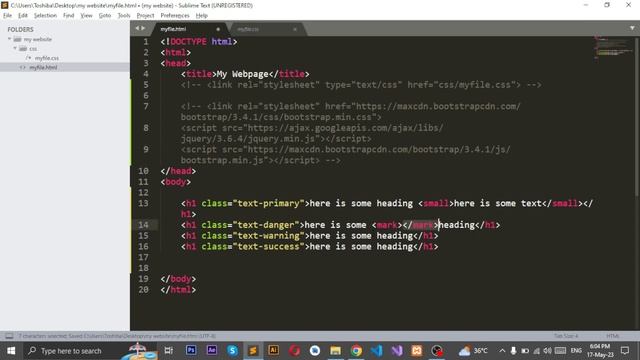Viewport: 640px width, 360px height.
Task: Open the tab list dropdown arrow
Action: (632, 28)
